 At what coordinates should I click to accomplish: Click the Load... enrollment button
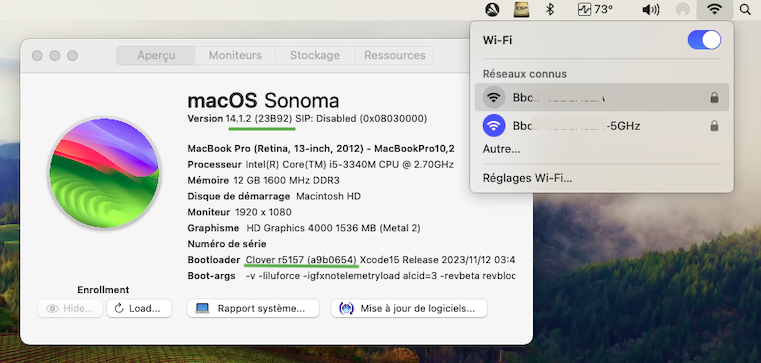coord(139,308)
